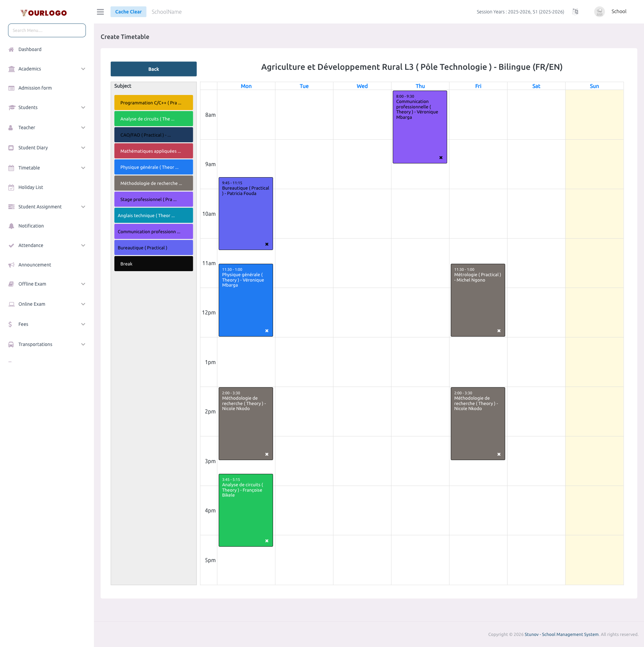
Task: Click the language translation icon in header
Action: (x=575, y=12)
